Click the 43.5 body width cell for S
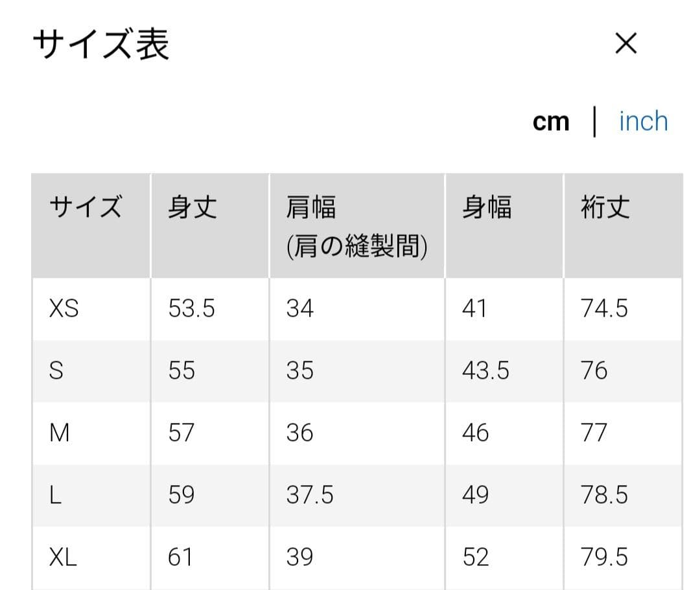 point(485,370)
